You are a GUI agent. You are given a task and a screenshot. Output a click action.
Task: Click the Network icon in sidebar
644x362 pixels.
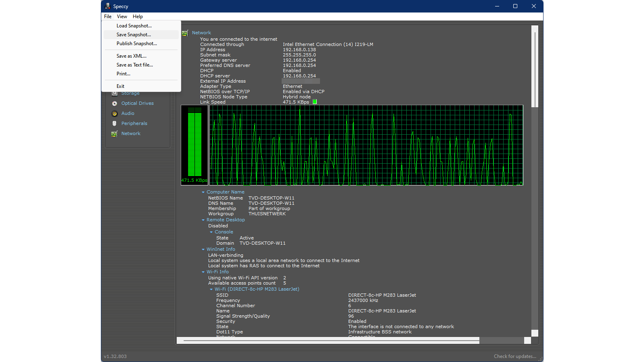115,134
